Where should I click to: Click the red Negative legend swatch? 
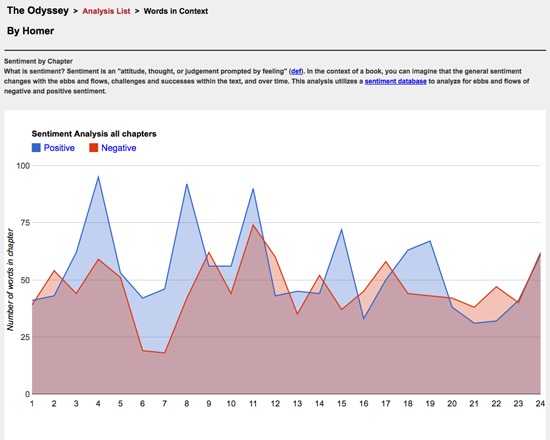(93, 148)
